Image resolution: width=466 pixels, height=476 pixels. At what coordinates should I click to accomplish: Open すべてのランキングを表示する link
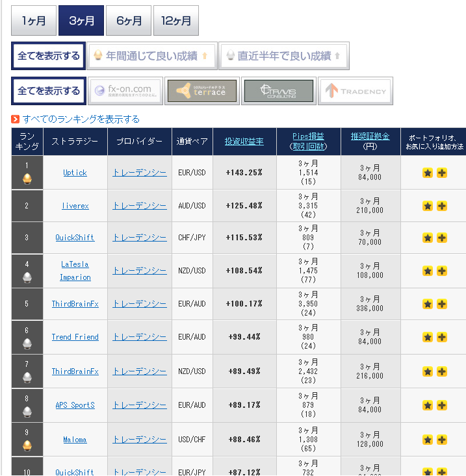point(81,119)
